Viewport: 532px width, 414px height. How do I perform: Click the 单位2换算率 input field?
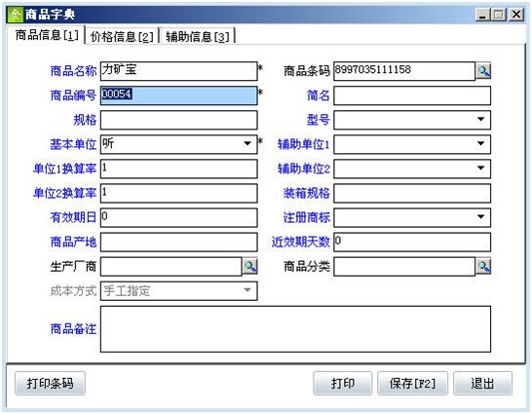pyautogui.click(x=179, y=193)
